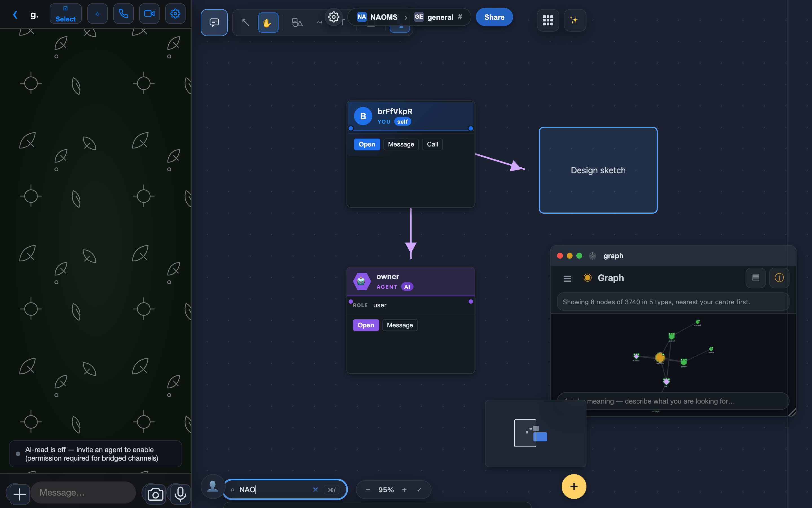
Task: Choose the shapes tool
Action: (x=297, y=23)
